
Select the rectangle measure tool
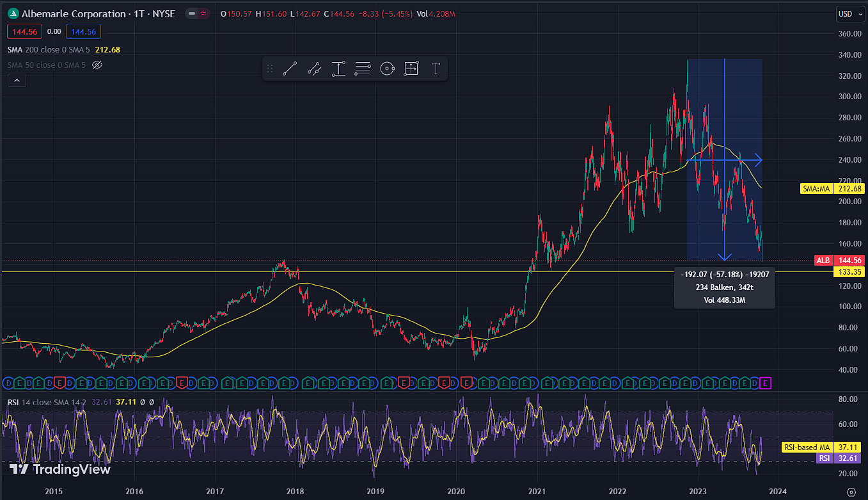coord(411,69)
